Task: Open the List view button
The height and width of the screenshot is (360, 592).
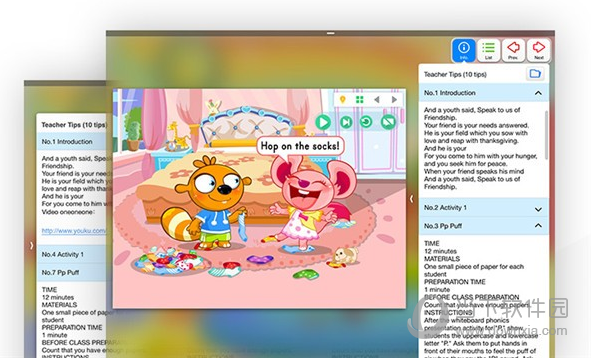Action: [489, 50]
